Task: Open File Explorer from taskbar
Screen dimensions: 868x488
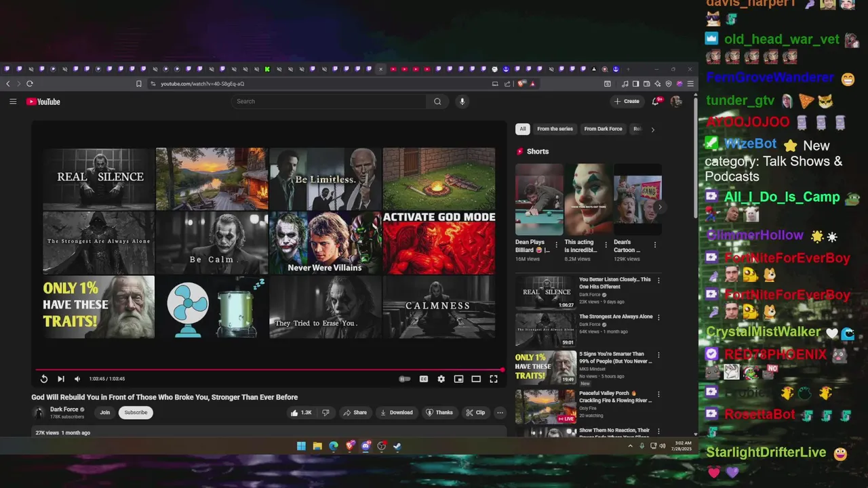Action: tap(317, 446)
